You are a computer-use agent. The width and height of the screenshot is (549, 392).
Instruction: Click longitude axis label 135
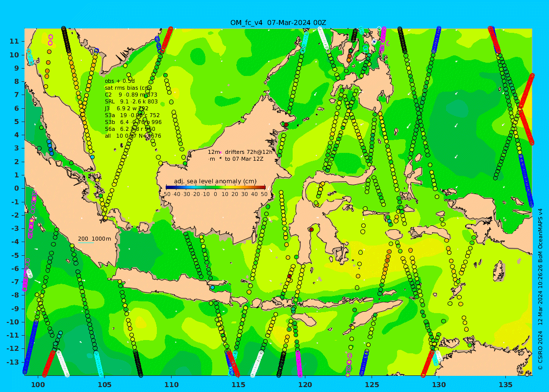(505, 385)
